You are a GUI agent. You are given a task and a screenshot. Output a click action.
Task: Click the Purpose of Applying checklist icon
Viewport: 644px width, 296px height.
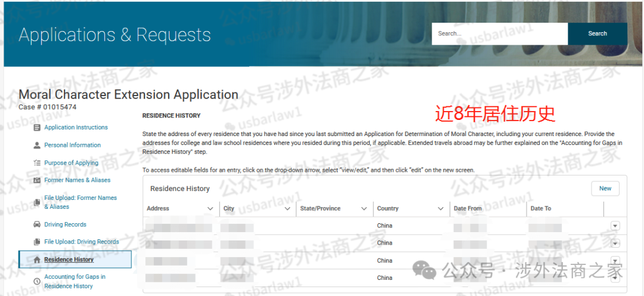37,163
